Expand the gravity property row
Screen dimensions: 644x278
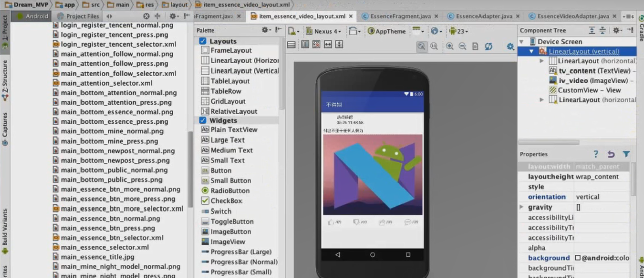tap(521, 207)
